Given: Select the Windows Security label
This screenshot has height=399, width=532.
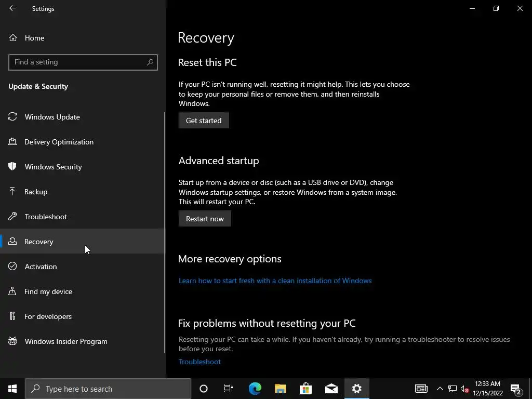Looking at the screenshot, I should pos(54,167).
